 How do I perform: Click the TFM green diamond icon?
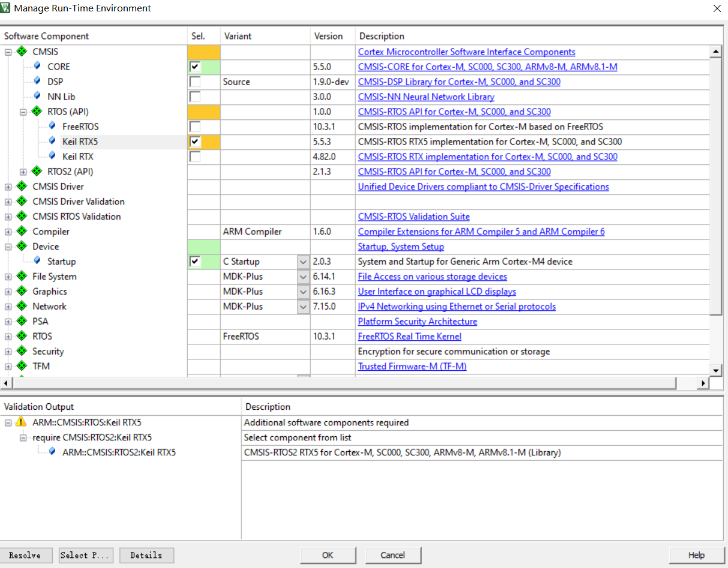click(x=22, y=366)
